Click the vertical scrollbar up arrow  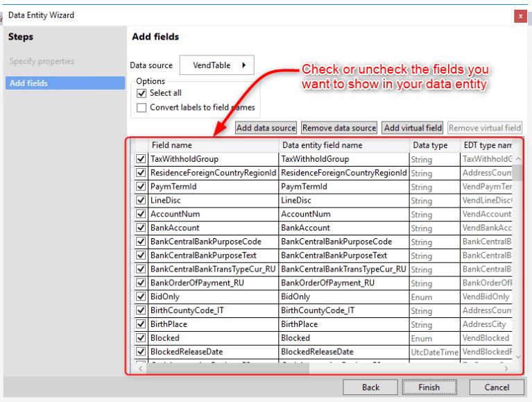point(518,158)
